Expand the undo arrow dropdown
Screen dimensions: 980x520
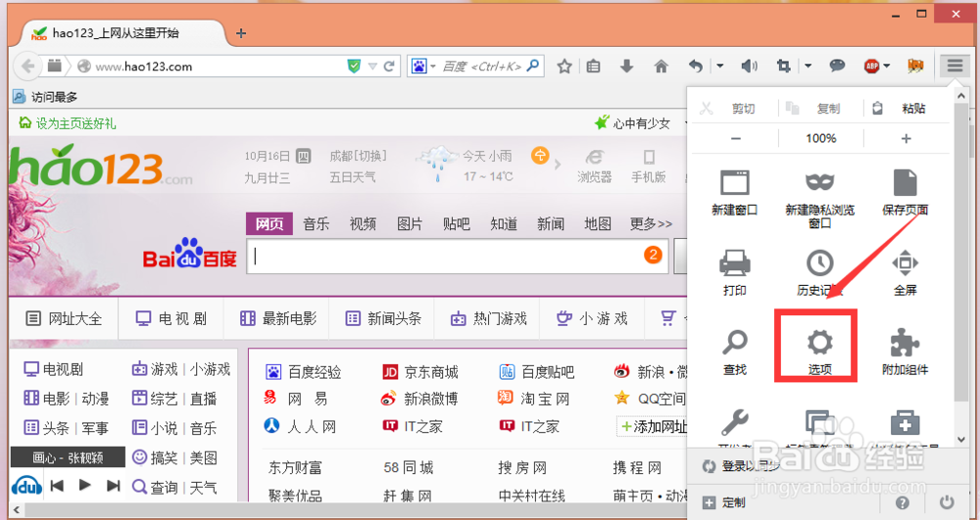pos(720,66)
